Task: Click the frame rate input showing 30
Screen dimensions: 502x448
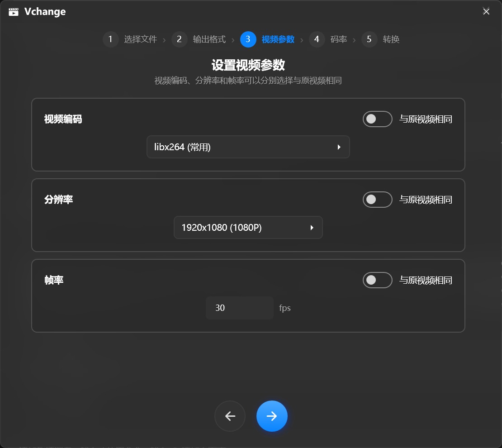Action: click(240, 308)
